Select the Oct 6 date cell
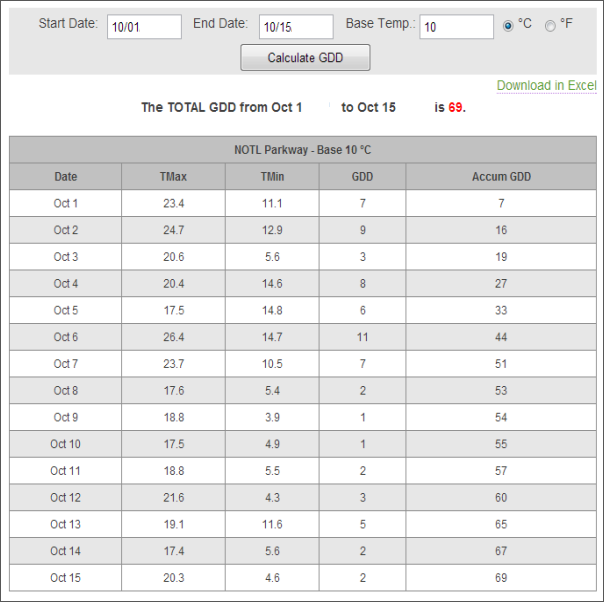 coord(65,337)
